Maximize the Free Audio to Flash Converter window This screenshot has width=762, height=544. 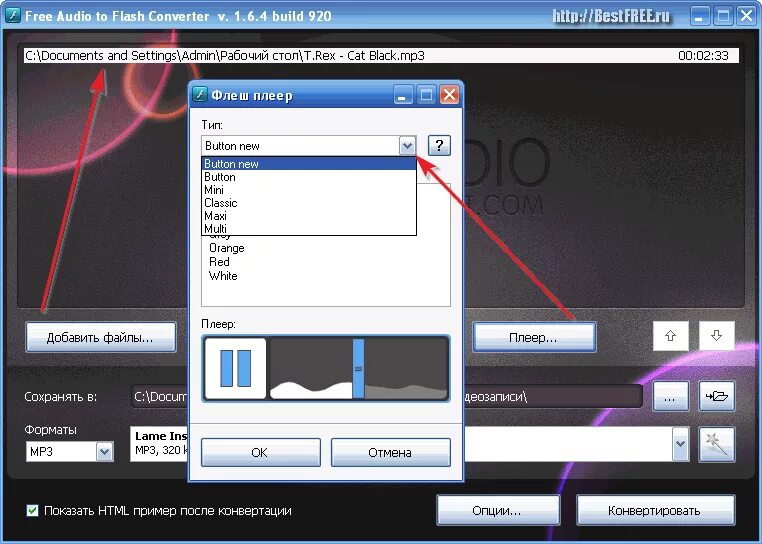pyautogui.click(x=723, y=16)
